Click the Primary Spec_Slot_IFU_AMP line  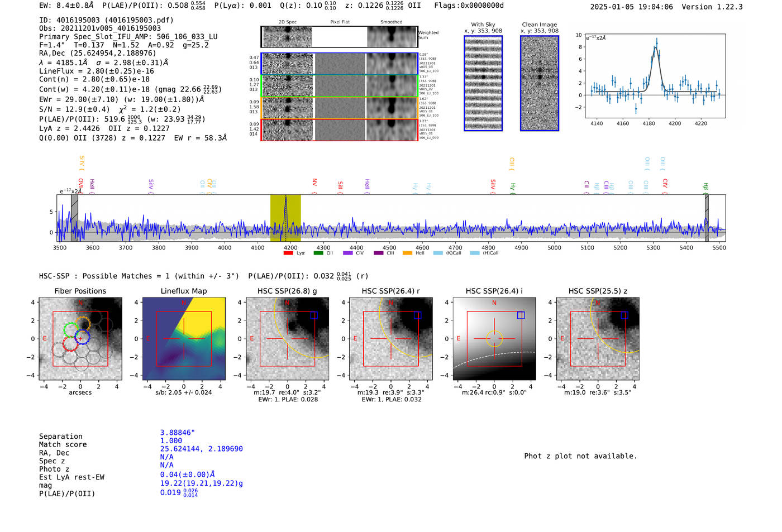pos(128,37)
